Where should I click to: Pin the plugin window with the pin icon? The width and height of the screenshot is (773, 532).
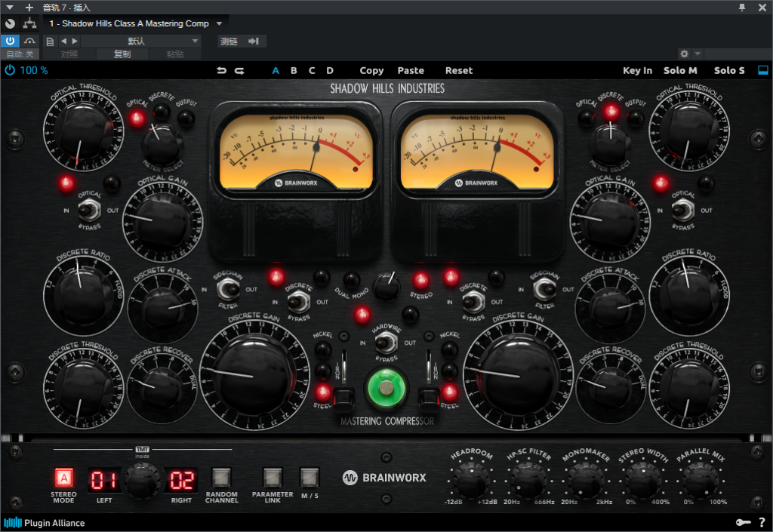(x=741, y=8)
